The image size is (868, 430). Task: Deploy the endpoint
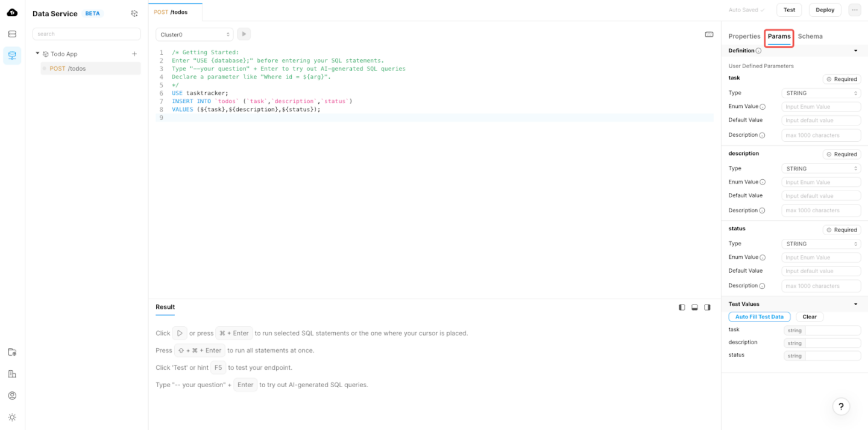(x=825, y=10)
